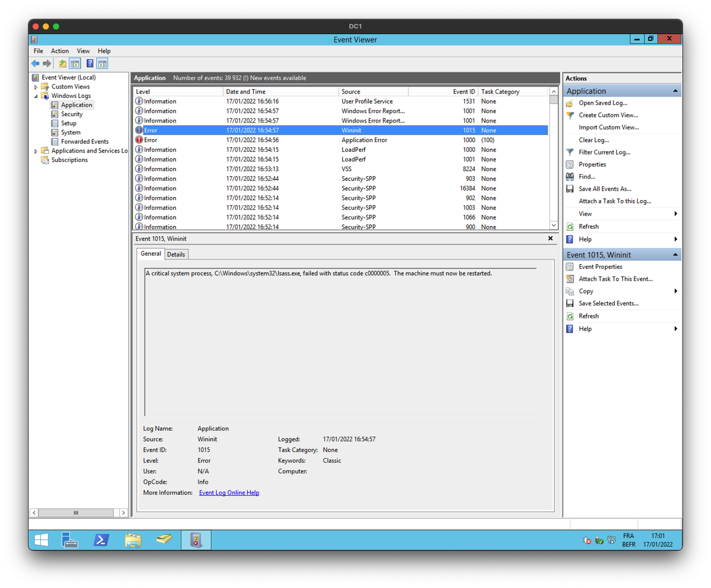Click the Save All Events As disk icon
Image resolution: width=711 pixels, height=588 pixels.
tap(570, 189)
